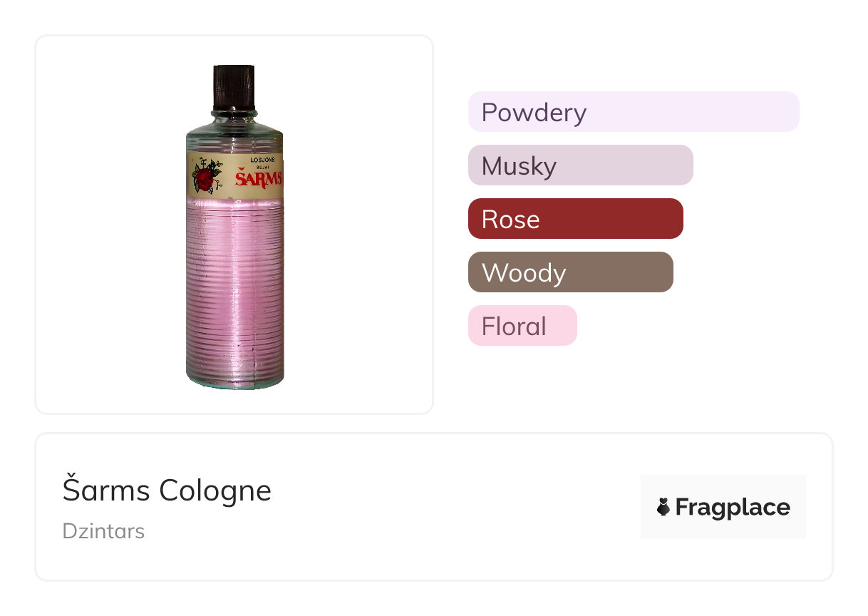
Task: Click the Fragplace flower logo icon
Action: pos(663,507)
